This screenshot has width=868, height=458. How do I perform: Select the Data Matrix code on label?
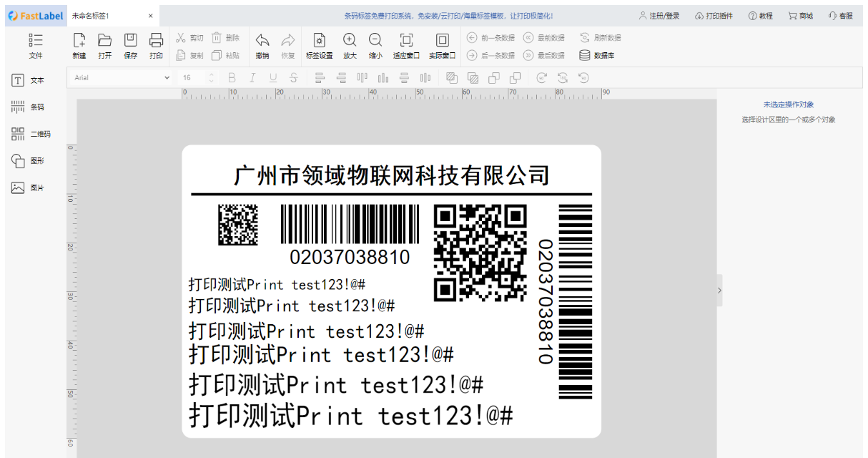[x=238, y=225]
